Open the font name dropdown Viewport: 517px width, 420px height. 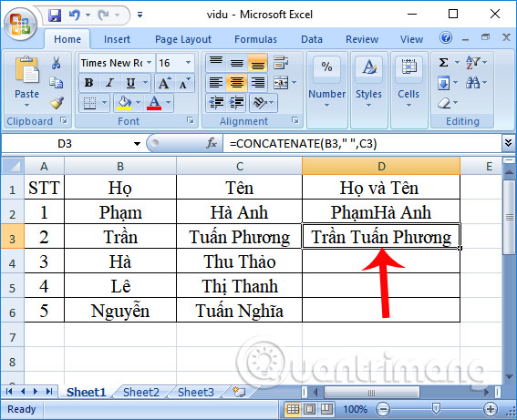pyautogui.click(x=149, y=63)
